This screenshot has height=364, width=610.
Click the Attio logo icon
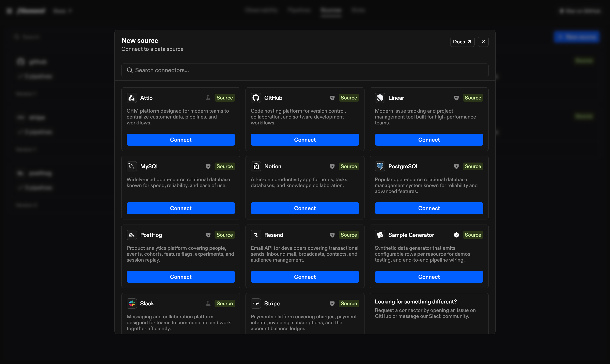point(132,98)
